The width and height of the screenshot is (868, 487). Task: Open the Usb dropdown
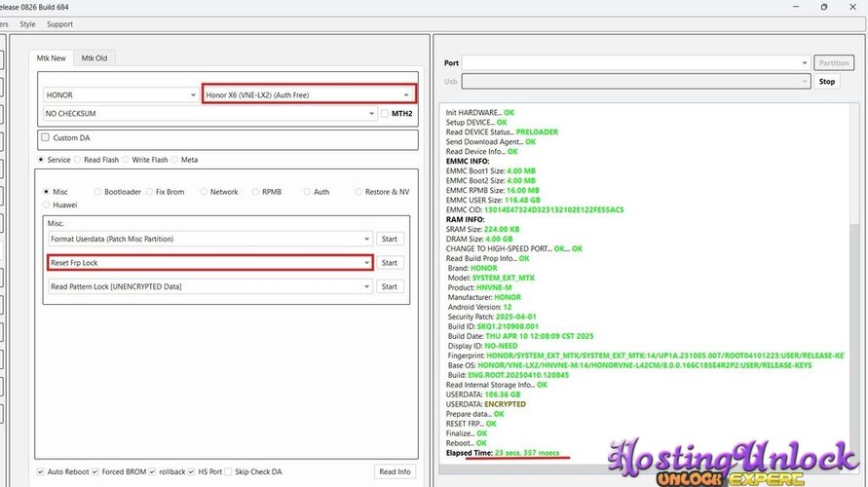click(636, 82)
